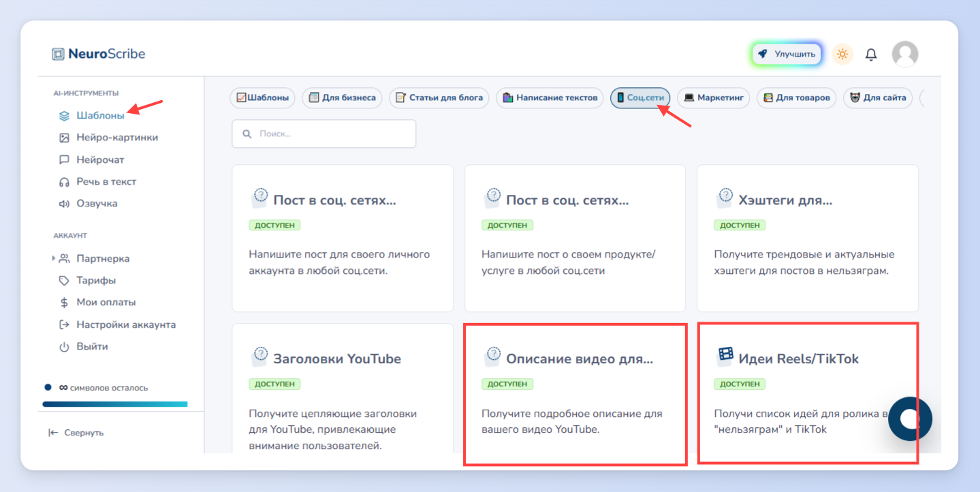
Task: Click the dollar icon by Мои оплаты
Action: click(x=64, y=302)
